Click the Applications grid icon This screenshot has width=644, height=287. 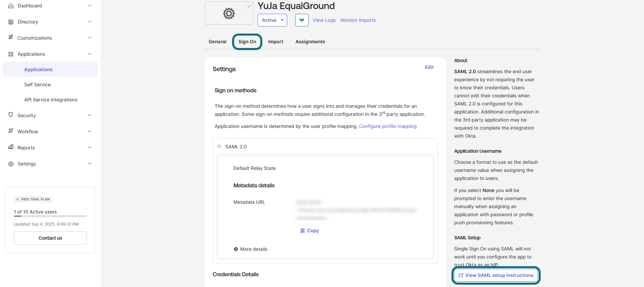pos(11,54)
